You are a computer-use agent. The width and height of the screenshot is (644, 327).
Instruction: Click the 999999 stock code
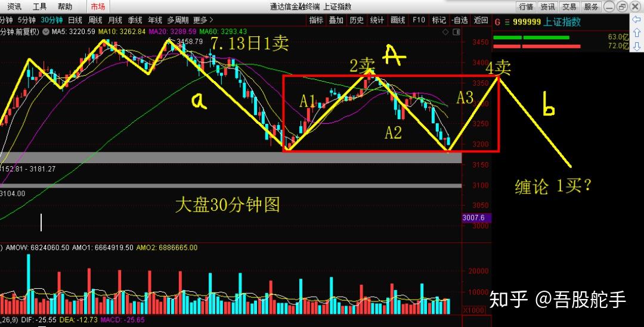[x=527, y=22]
